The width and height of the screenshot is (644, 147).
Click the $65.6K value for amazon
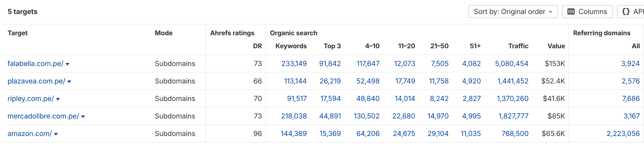553,134
